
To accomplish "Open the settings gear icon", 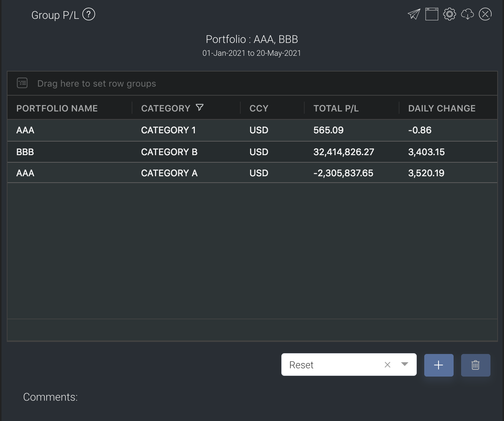I will tap(449, 14).
